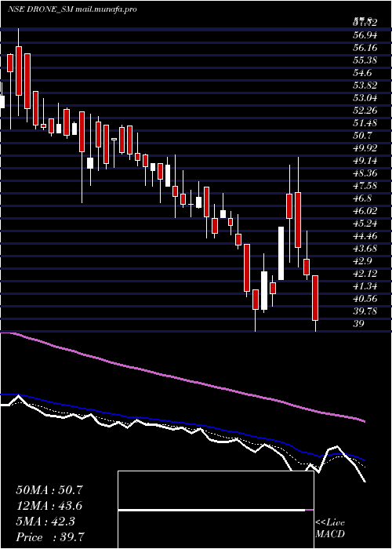This screenshot has height=549, width=392.
Task: Click the 46.02 price axis label
Action: coord(365,211)
